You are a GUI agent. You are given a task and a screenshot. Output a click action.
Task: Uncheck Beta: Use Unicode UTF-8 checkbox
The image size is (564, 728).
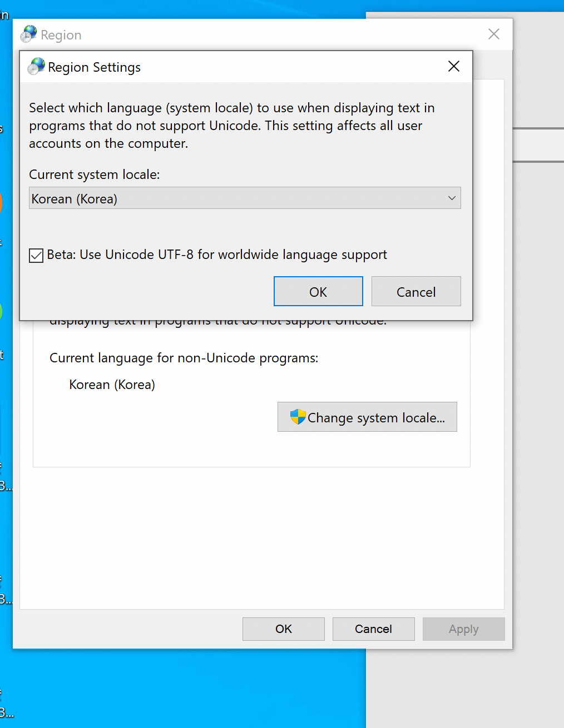(36, 255)
